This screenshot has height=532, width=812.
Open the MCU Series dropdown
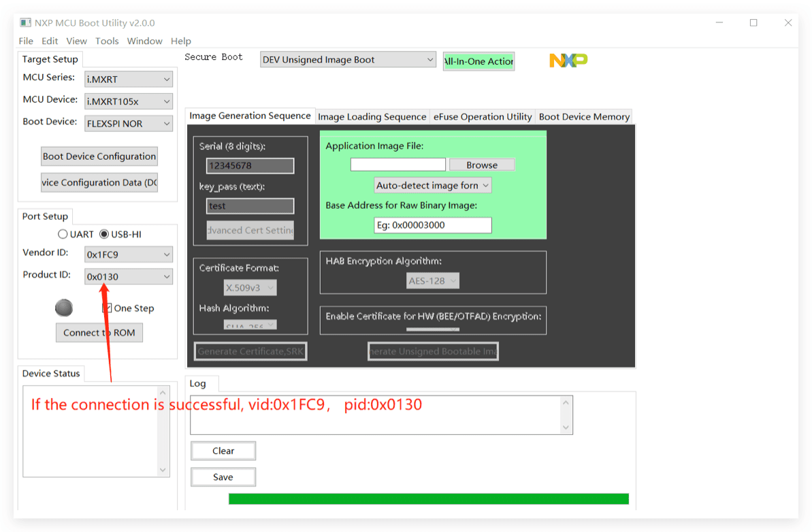129,79
